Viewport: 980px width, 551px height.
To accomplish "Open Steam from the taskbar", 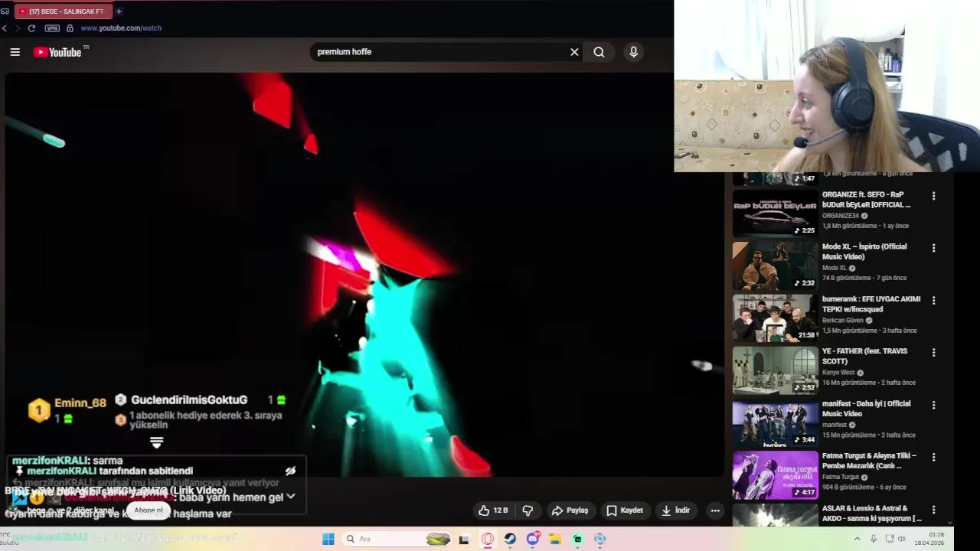I will pyautogui.click(x=510, y=539).
